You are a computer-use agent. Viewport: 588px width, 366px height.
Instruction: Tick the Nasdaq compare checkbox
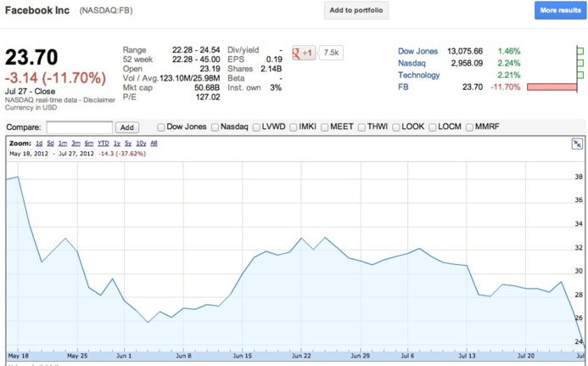click(215, 127)
